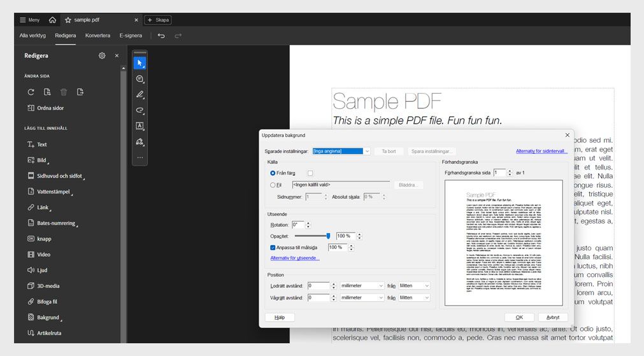Open Alla verktyg tab
The height and width of the screenshot is (356, 644).
[x=32, y=36]
